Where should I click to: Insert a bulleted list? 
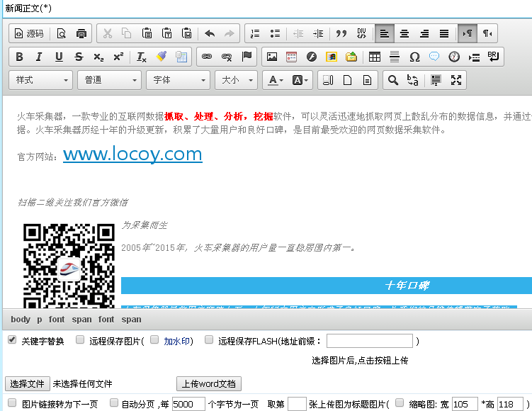pos(275,33)
